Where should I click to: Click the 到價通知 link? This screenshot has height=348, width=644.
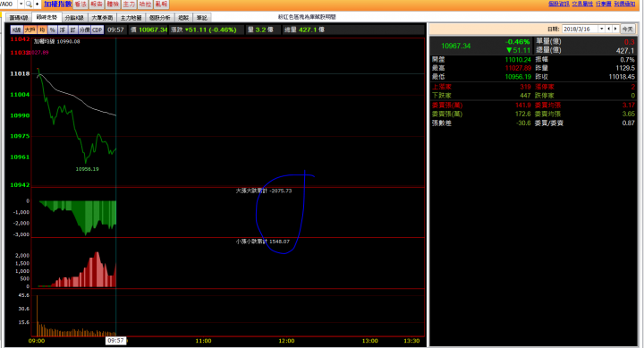pyautogui.click(x=624, y=4)
